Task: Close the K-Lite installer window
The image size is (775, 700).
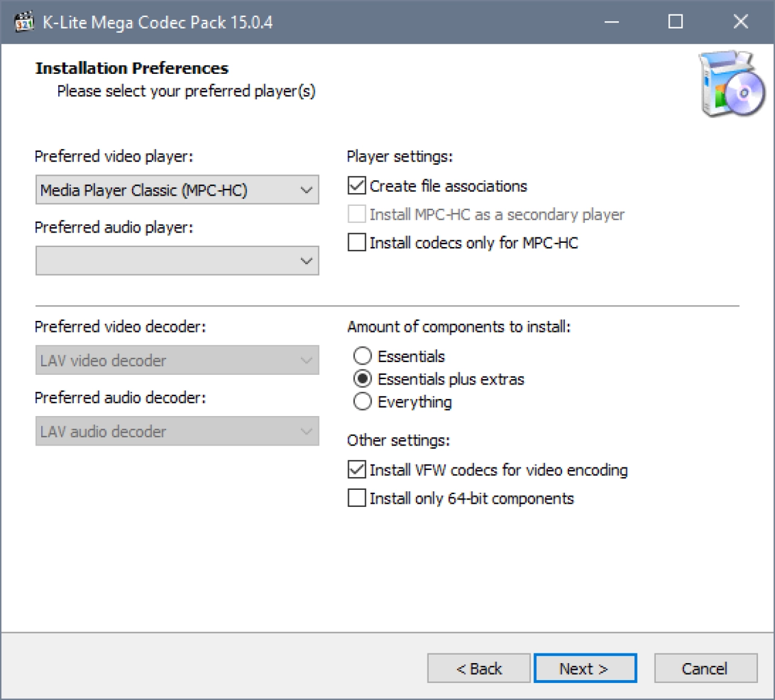Action: point(740,22)
